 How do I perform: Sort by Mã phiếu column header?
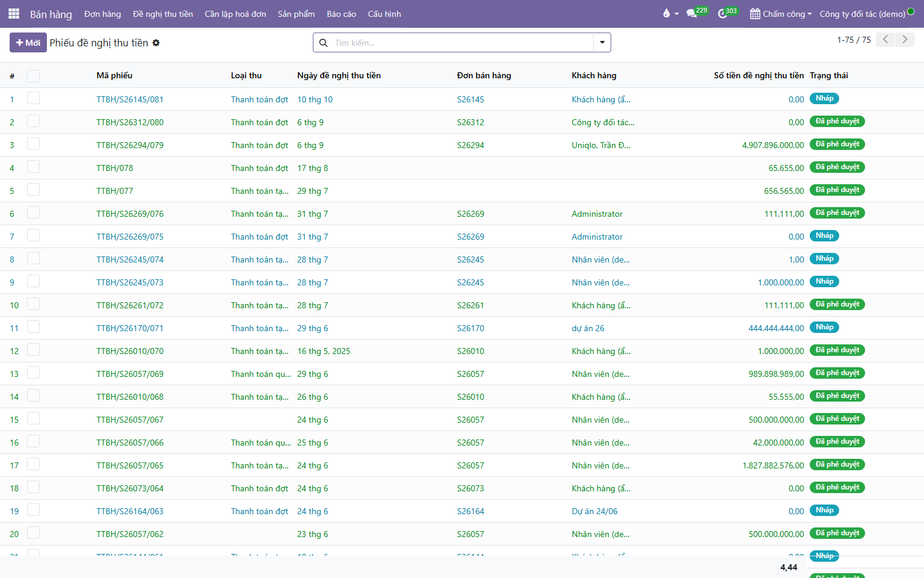click(x=114, y=75)
